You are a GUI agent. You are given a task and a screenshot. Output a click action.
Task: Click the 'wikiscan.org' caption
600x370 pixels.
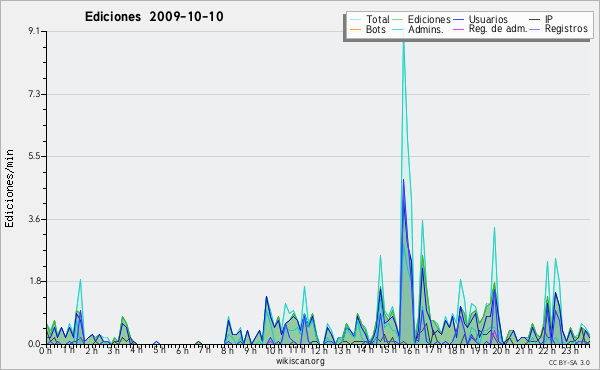[x=300, y=361]
